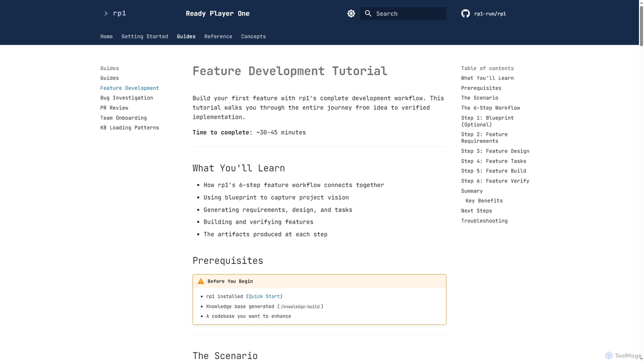This screenshot has width=644, height=362.
Task: Click the Feature Development Tutorial heading
Action: pos(290,71)
